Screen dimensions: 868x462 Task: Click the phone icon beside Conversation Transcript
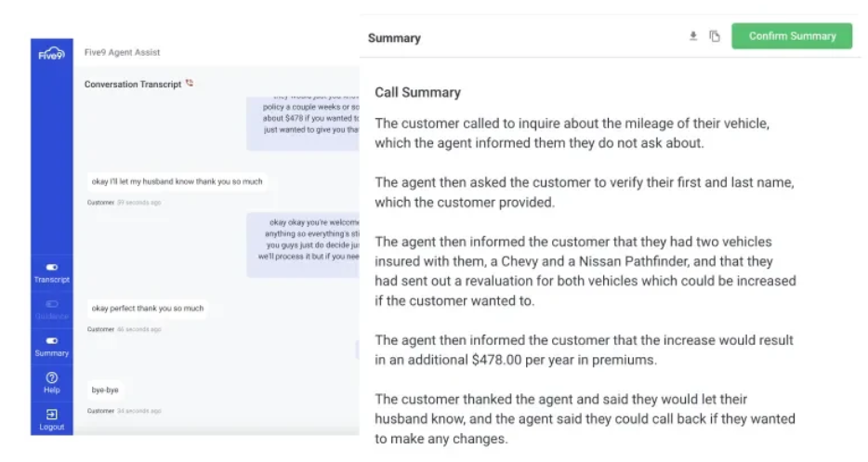[190, 83]
